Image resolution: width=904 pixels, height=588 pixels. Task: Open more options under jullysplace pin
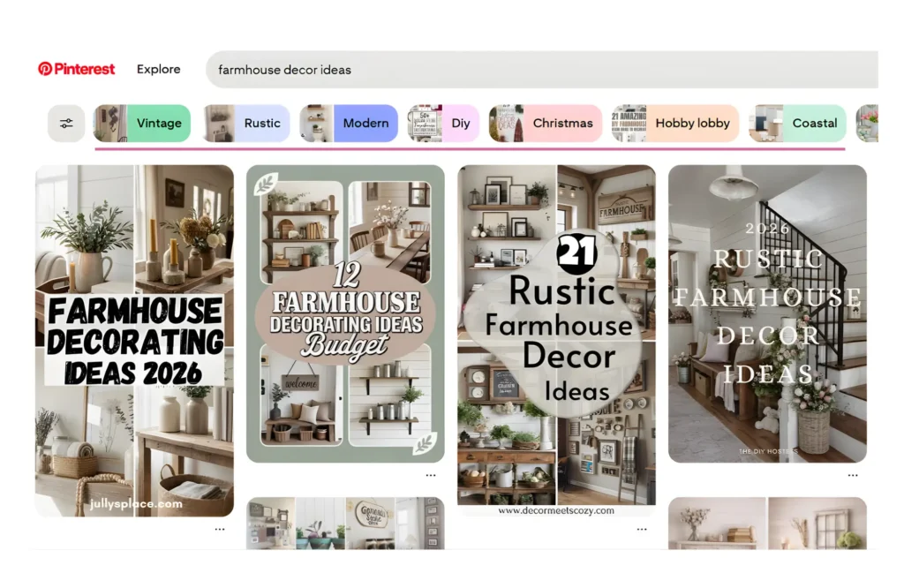[x=219, y=529]
